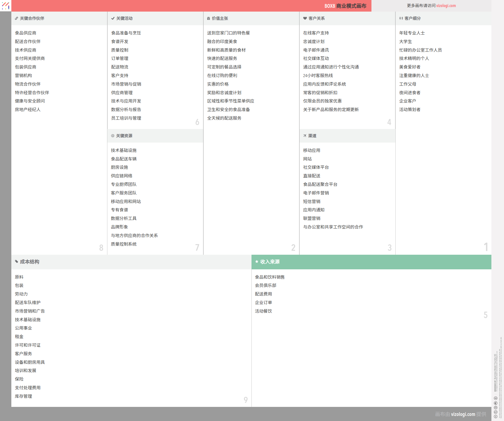Click the star icon beside 收入来源

point(257,262)
